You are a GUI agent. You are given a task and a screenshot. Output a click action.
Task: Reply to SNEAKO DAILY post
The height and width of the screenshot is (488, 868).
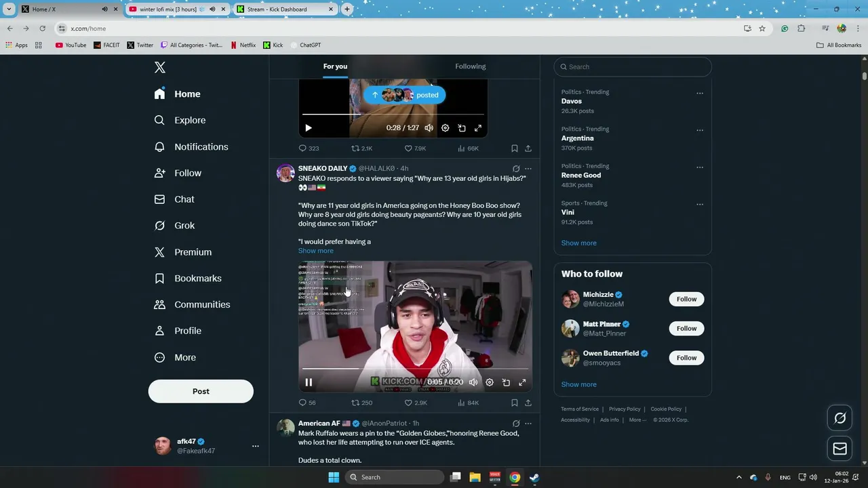click(x=307, y=403)
